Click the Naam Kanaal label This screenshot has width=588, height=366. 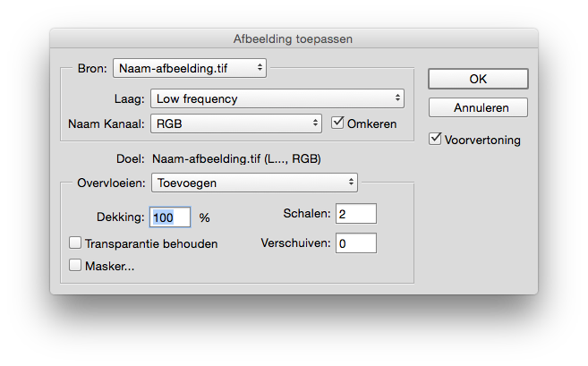pyautogui.click(x=107, y=123)
